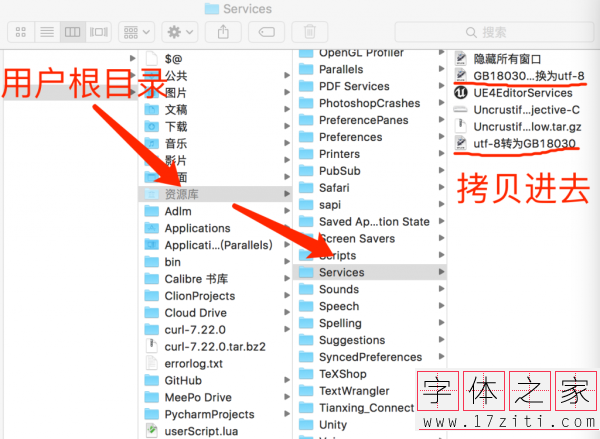600x439 pixels.
Task: Switch to cover flow view
Action: click(98, 32)
